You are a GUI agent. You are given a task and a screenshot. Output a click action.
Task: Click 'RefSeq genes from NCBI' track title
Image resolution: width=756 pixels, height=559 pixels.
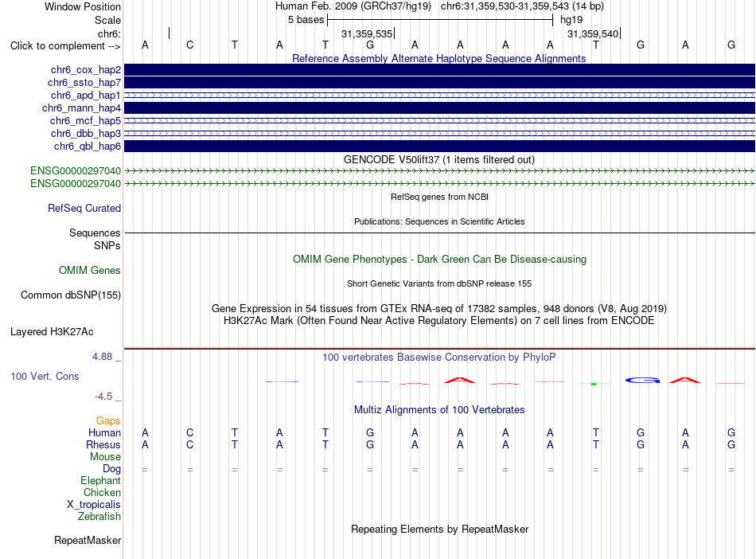439,197
